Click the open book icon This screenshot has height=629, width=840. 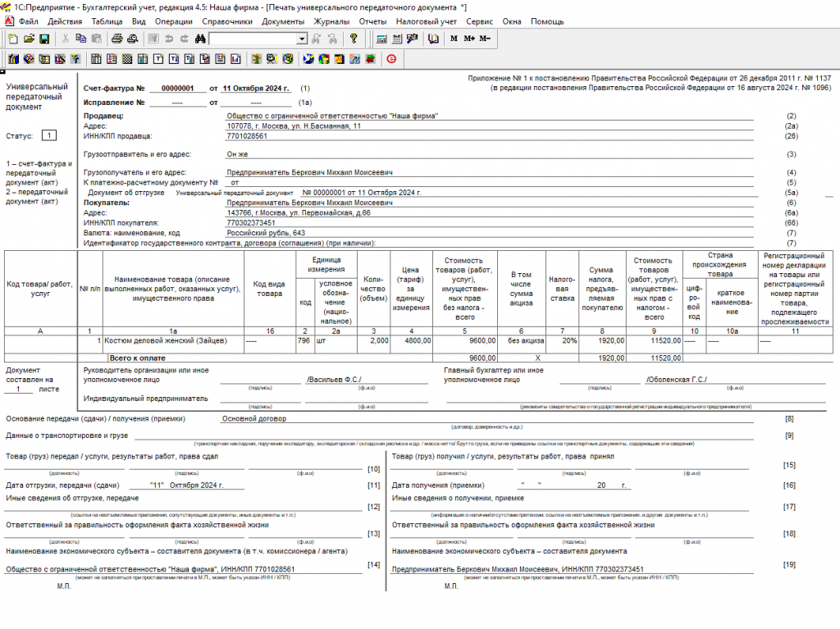point(433,39)
